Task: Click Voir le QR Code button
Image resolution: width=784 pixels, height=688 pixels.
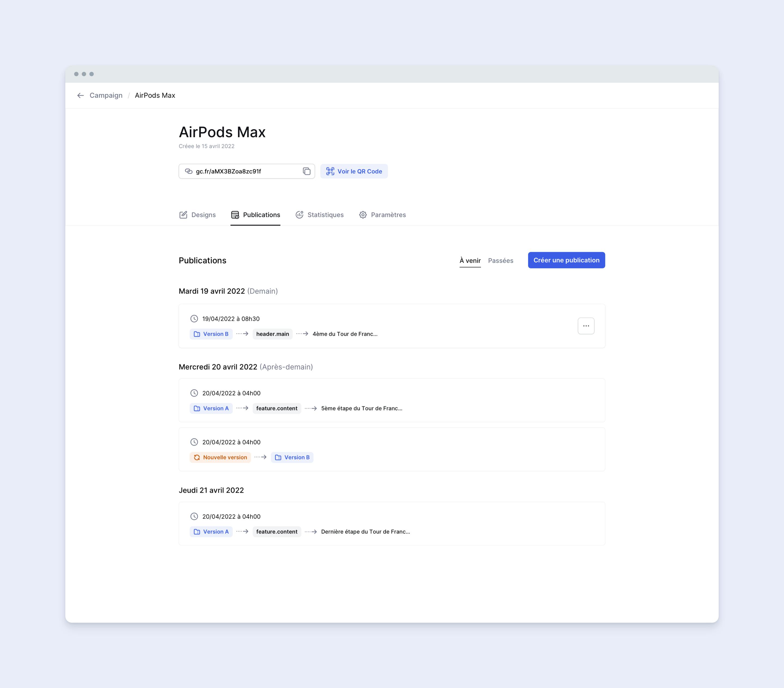Action: [x=354, y=171]
